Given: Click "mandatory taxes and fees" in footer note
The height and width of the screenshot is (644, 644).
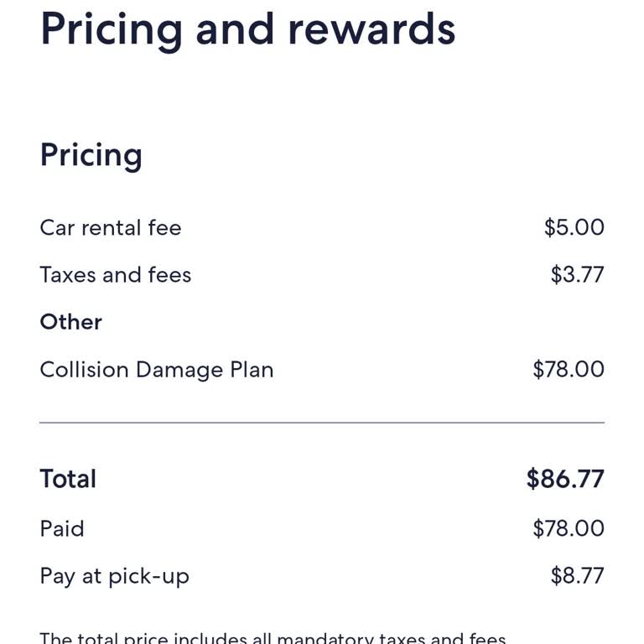Looking at the screenshot, I should (391, 638).
